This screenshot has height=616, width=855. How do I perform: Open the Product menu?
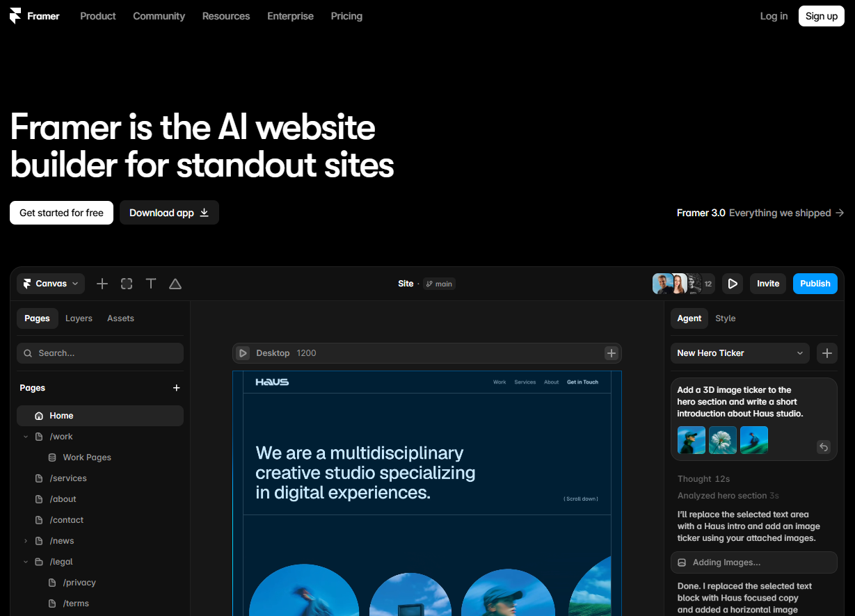[98, 16]
